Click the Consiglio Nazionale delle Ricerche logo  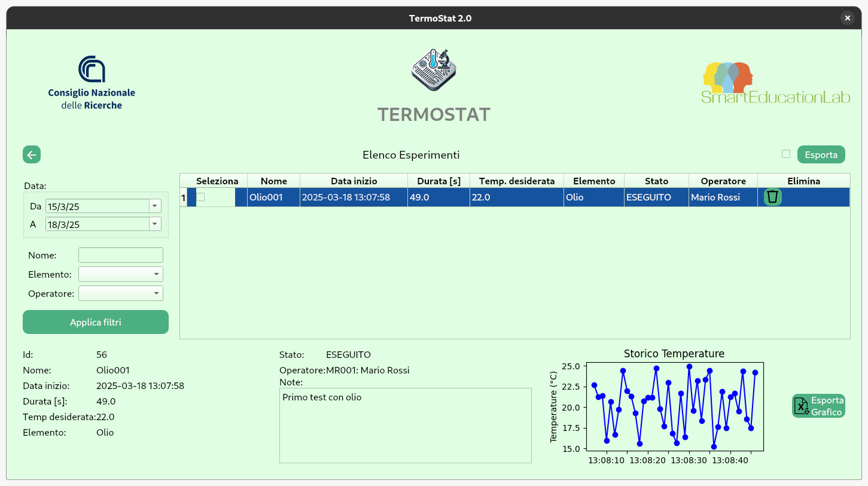(92, 83)
